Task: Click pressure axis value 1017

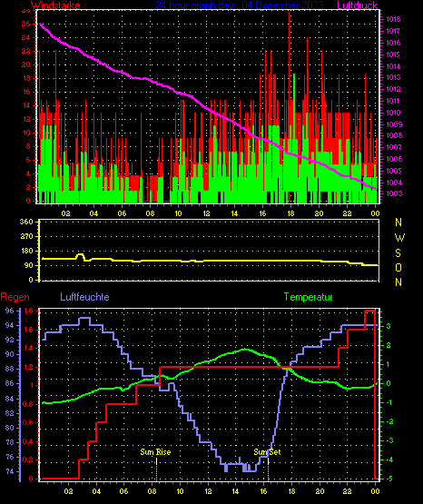Action: (393, 31)
